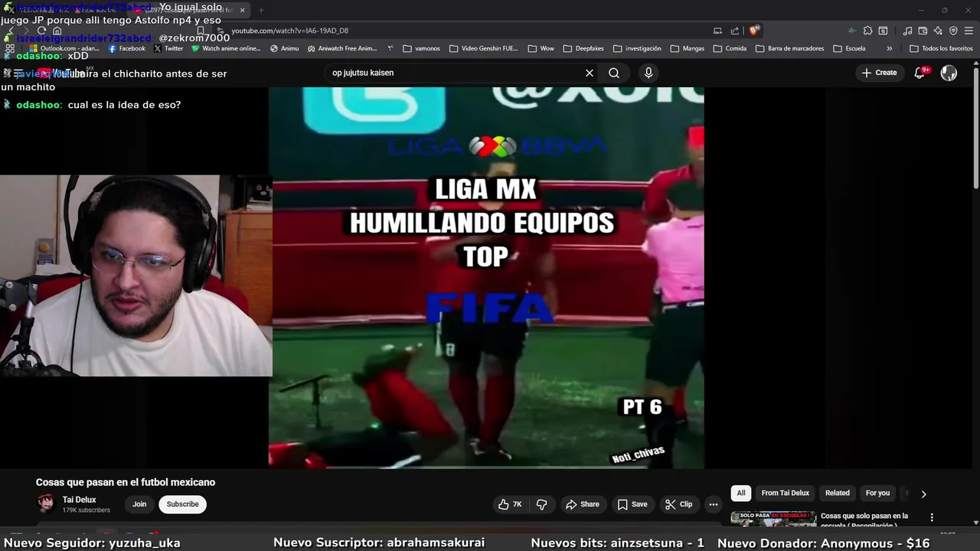Click the video player area

point(486,277)
